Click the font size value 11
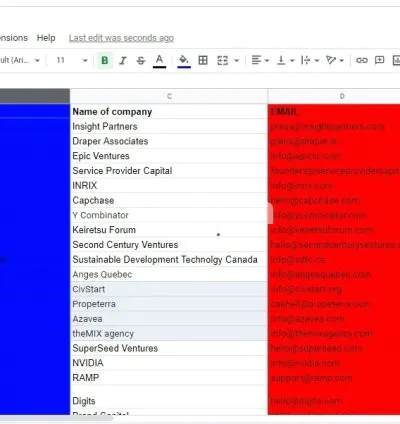The height and width of the screenshot is (424, 400). [60, 60]
